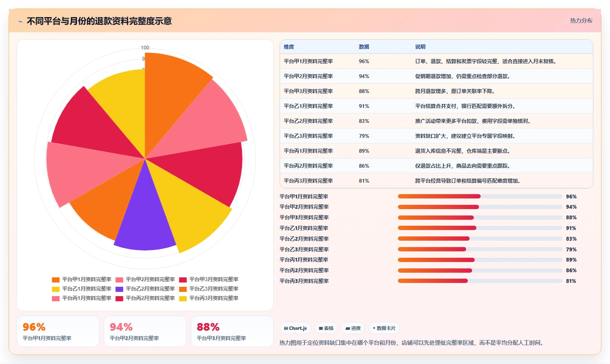
Task: Click the 表格 tag pill
Action: [326, 328]
